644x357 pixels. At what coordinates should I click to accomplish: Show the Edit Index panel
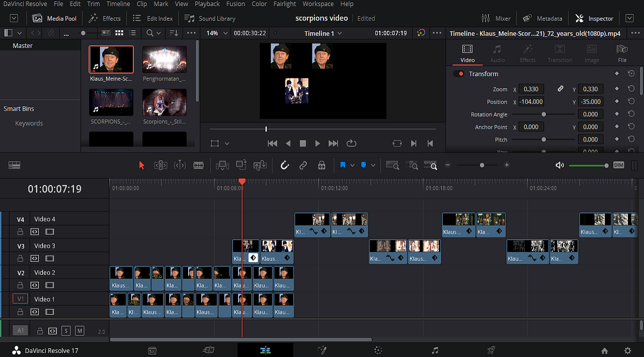tap(152, 18)
